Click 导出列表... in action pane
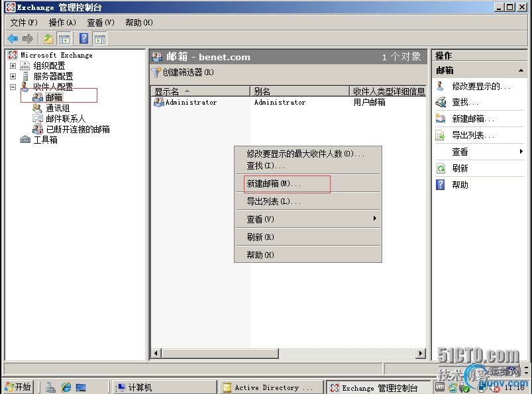The width and height of the screenshot is (532, 394). coord(473,135)
